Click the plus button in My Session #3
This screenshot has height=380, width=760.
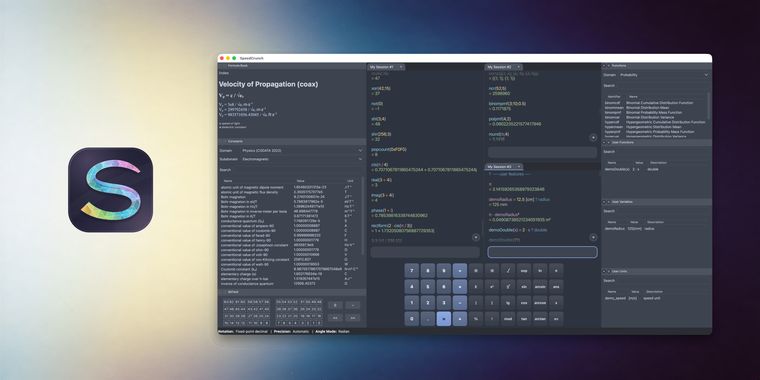click(x=593, y=238)
